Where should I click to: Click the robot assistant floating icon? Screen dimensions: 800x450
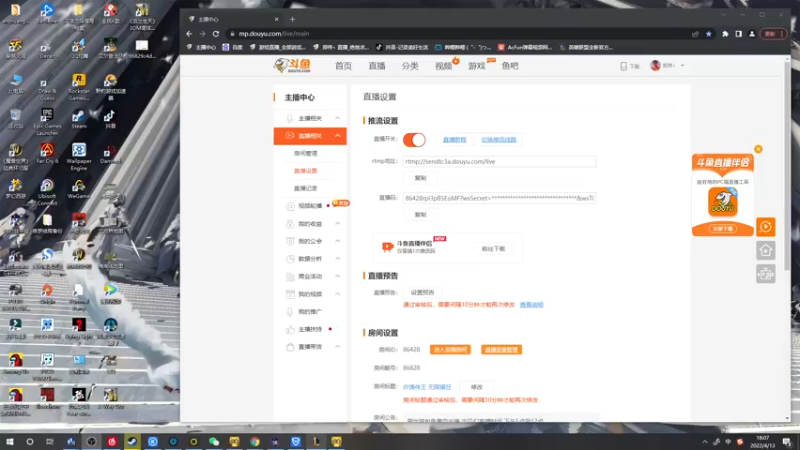[x=765, y=274]
